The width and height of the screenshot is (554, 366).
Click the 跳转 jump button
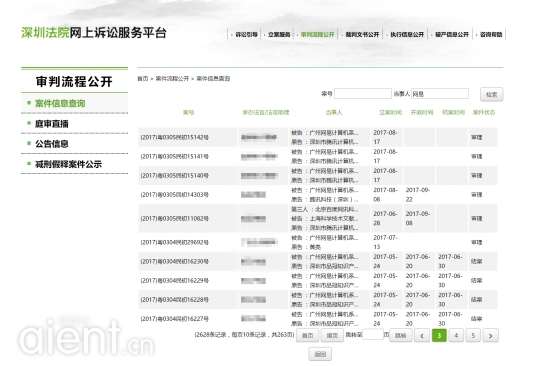click(400, 336)
